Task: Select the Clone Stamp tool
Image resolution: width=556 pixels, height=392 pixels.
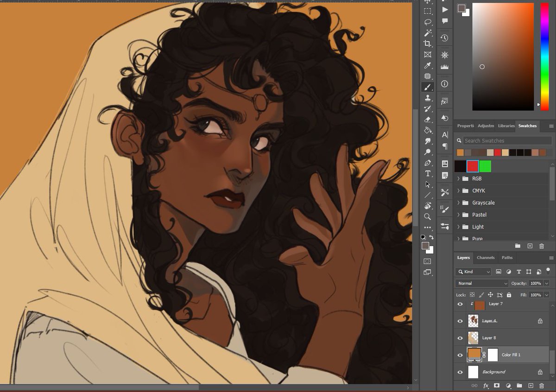Action: coord(428,98)
